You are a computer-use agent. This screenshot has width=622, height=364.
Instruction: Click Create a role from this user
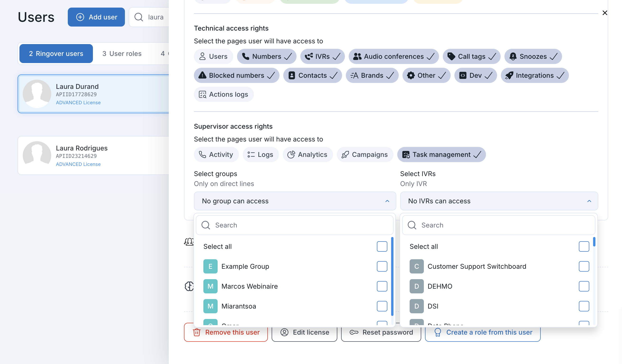483,332
